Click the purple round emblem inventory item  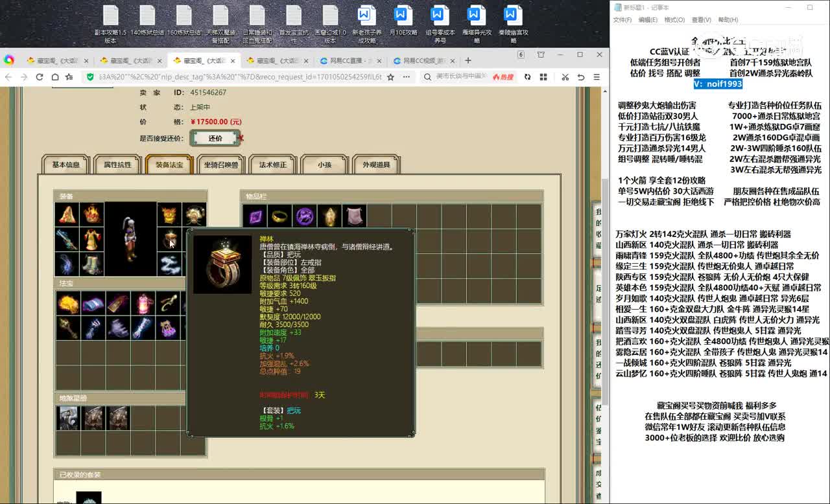[x=305, y=216]
